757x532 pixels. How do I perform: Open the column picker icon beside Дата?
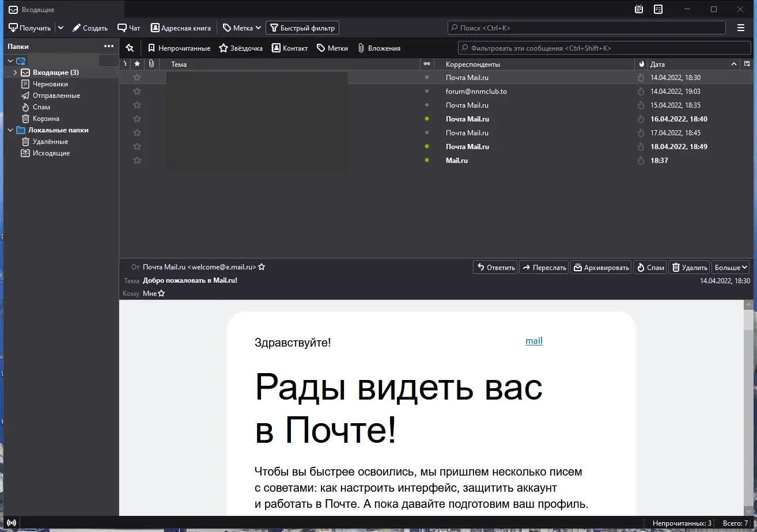[x=747, y=64]
